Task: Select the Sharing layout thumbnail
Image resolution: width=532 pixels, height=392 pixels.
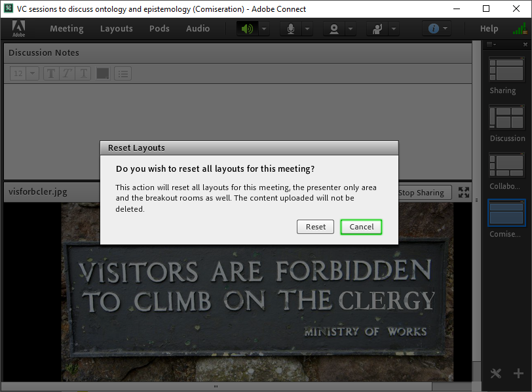Action: (507, 69)
